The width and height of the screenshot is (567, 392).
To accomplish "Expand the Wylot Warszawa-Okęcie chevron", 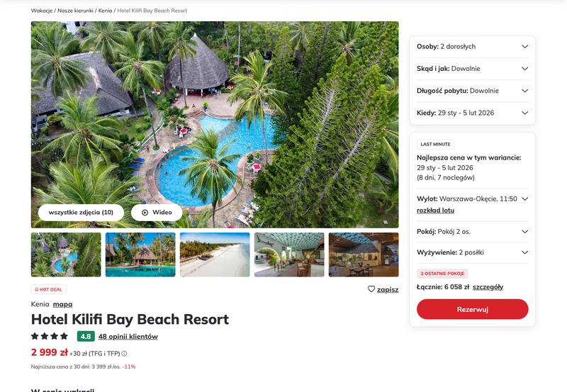I will coord(525,198).
